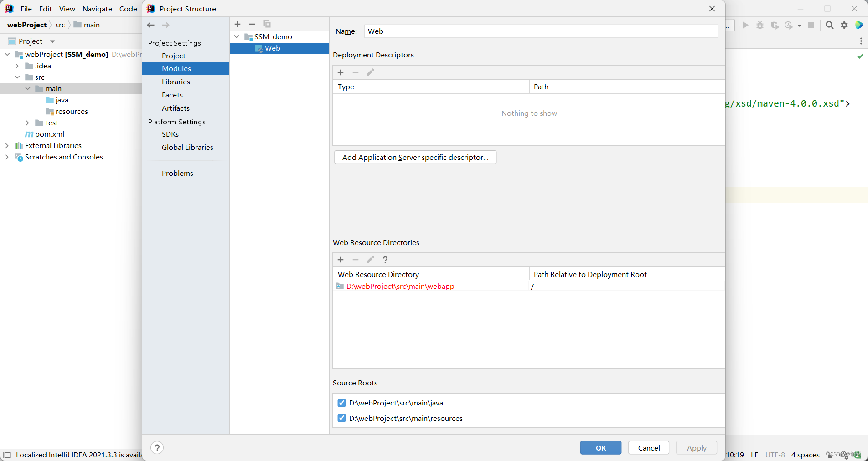Run with coverage icon in toolbar
Image resolution: width=868 pixels, height=461 pixels.
tap(775, 25)
